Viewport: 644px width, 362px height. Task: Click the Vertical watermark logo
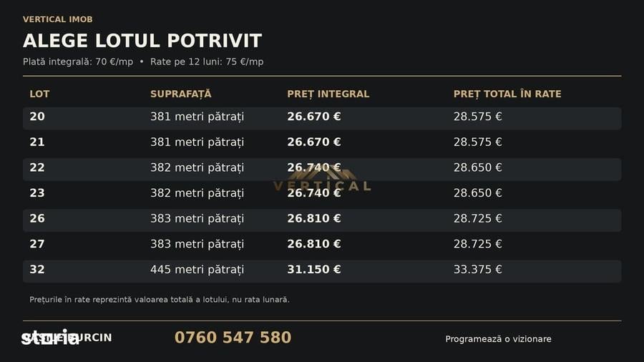click(323, 180)
